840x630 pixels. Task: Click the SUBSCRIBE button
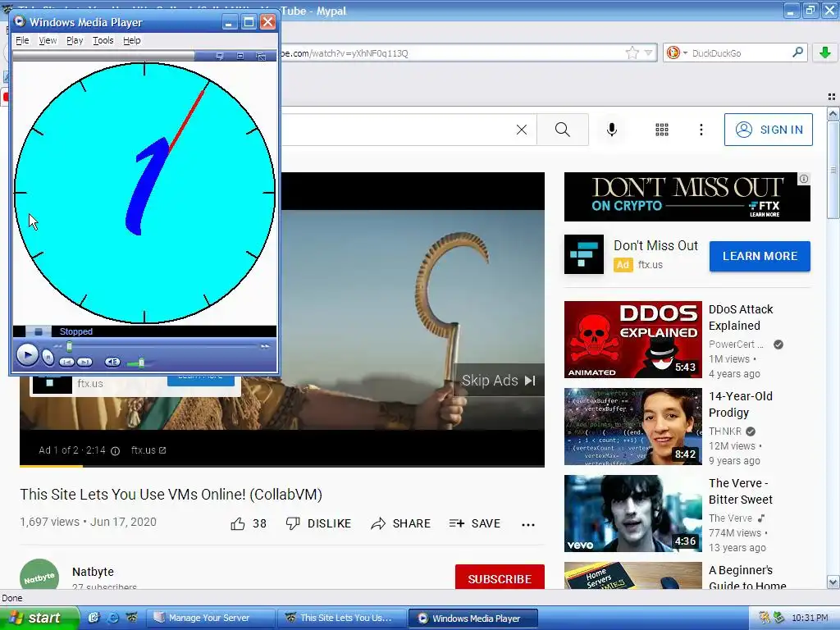500,578
